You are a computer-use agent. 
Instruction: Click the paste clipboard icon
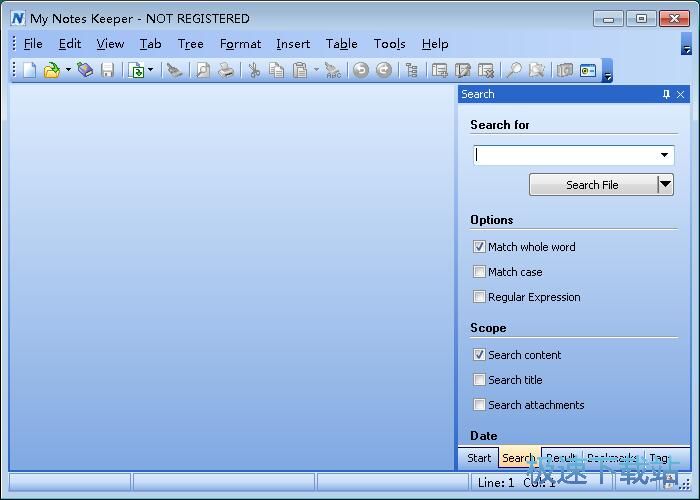(x=300, y=70)
